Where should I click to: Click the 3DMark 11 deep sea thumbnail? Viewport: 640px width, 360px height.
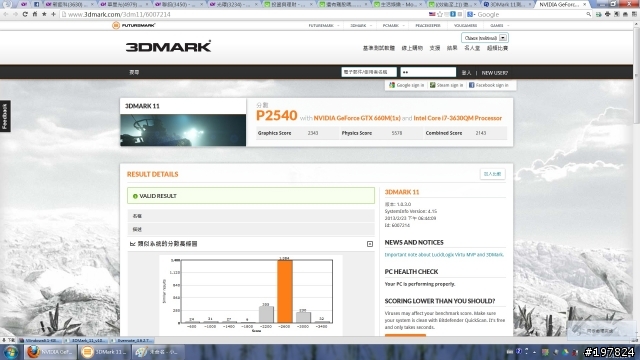tap(183, 130)
